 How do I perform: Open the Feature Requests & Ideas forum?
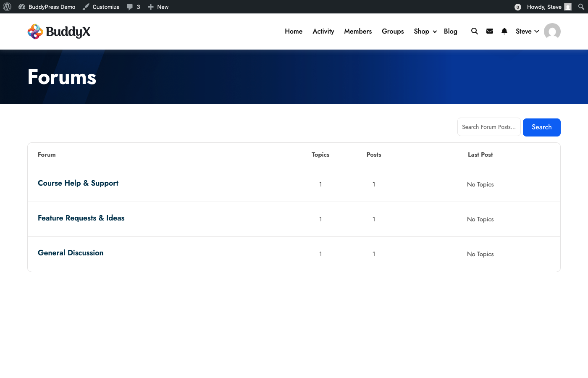click(x=81, y=218)
